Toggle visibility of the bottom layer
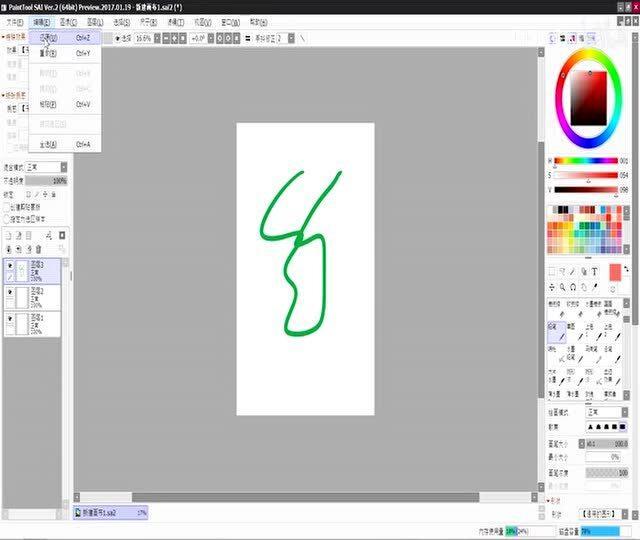This screenshot has height=540, width=640. click(10, 319)
